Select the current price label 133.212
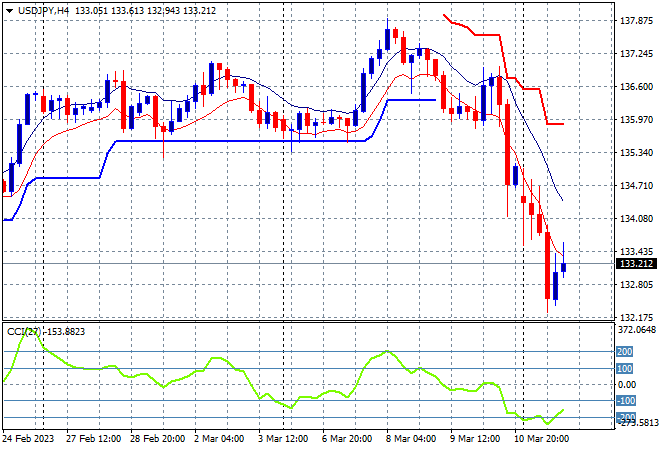Viewport: 660px width, 450px height. coord(636,264)
